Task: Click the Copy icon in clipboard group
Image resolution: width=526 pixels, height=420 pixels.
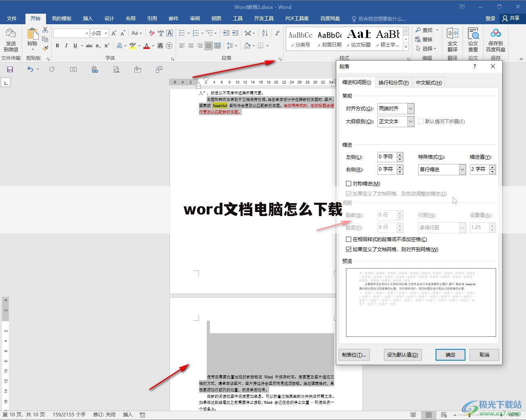Action: [45, 39]
